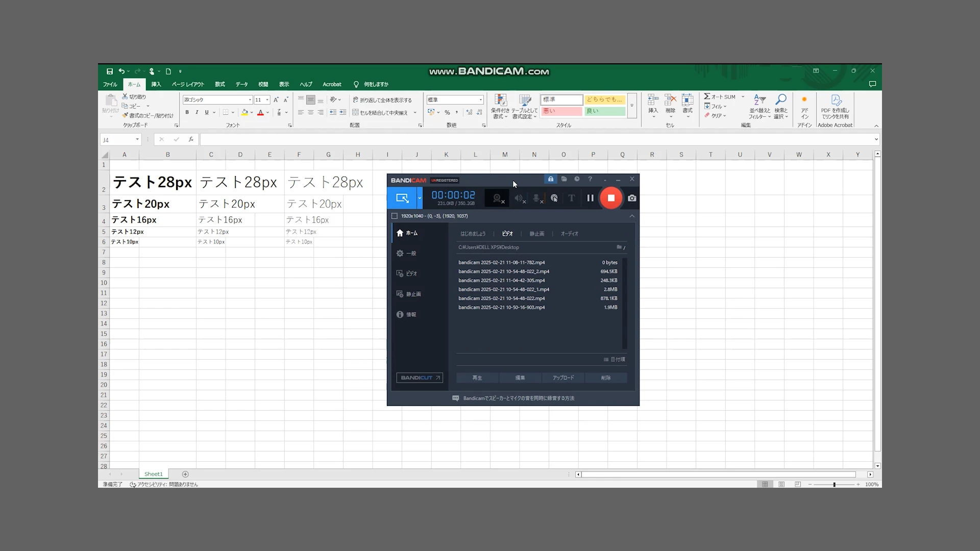Switch to Bandicam still-image tab

(x=536, y=234)
